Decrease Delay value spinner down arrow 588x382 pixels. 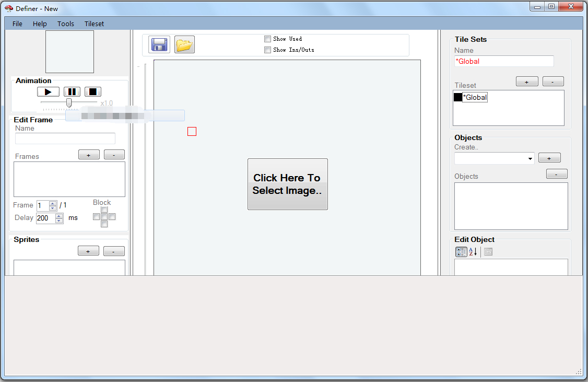pos(59,221)
